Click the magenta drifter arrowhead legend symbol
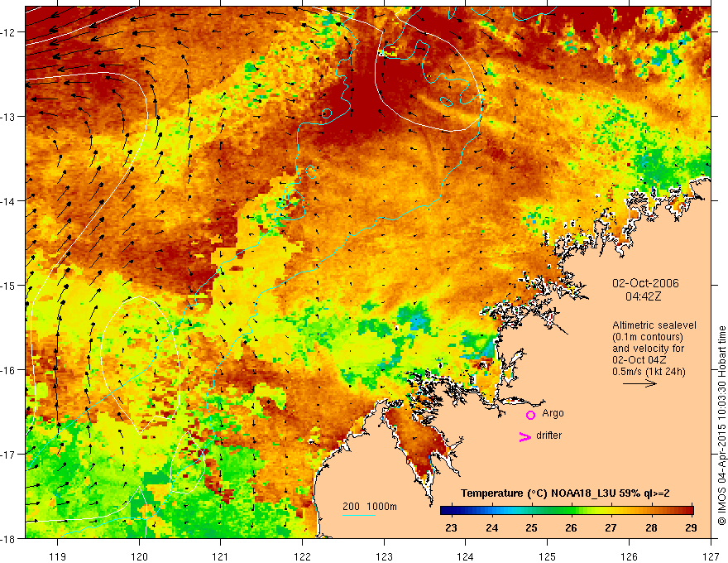The height and width of the screenshot is (563, 728). (525, 436)
